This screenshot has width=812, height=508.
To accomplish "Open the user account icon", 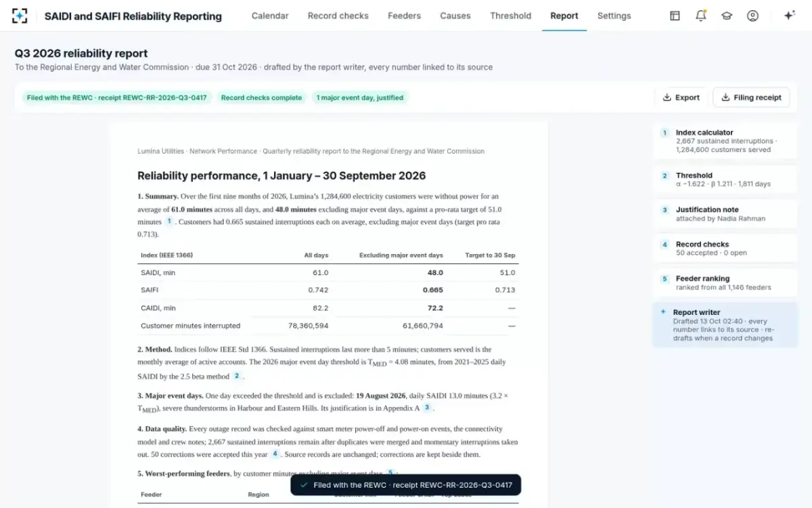I will pyautogui.click(x=752, y=16).
